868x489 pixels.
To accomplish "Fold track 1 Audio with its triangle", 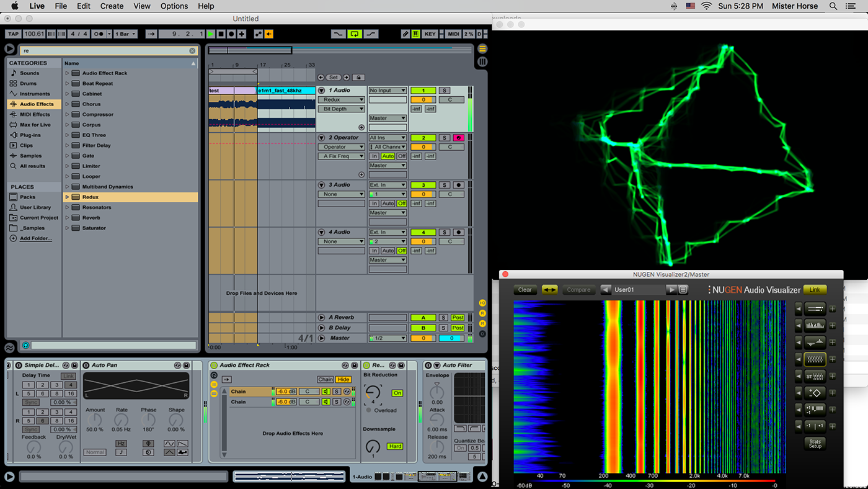I will click(321, 91).
